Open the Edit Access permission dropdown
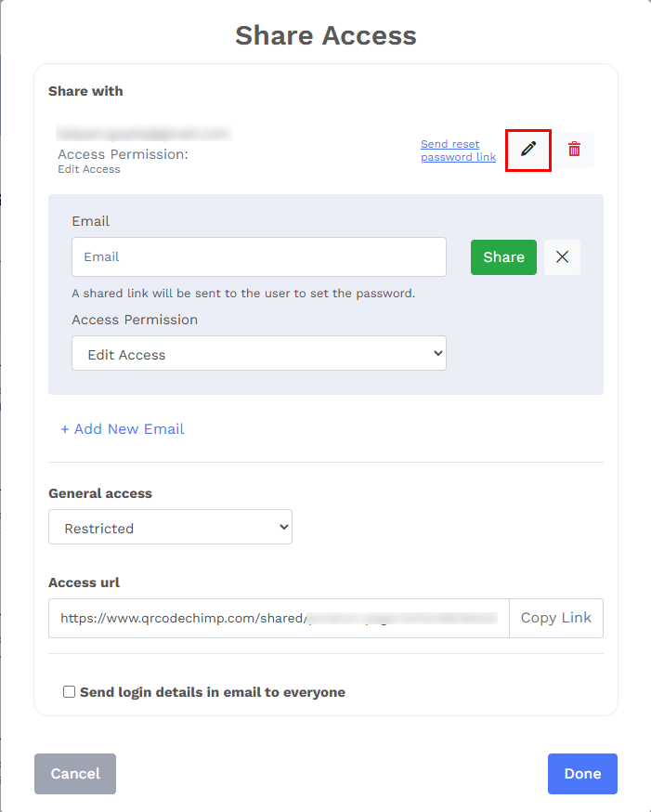The width and height of the screenshot is (651, 812). click(x=259, y=353)
